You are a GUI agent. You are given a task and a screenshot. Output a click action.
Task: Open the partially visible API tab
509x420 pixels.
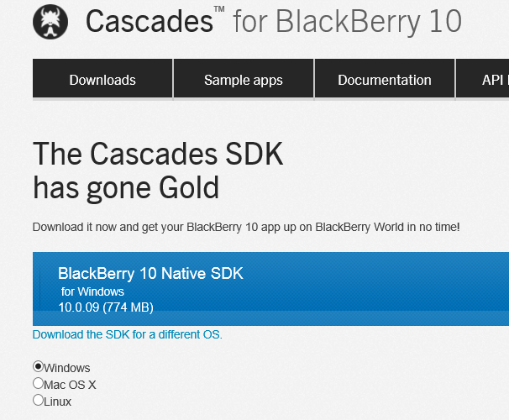pos(483,78)
